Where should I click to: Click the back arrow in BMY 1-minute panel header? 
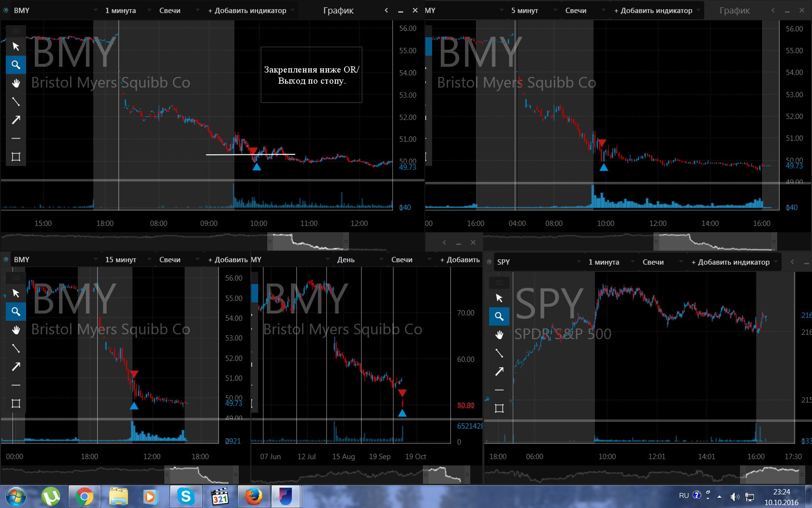[386, 10]
